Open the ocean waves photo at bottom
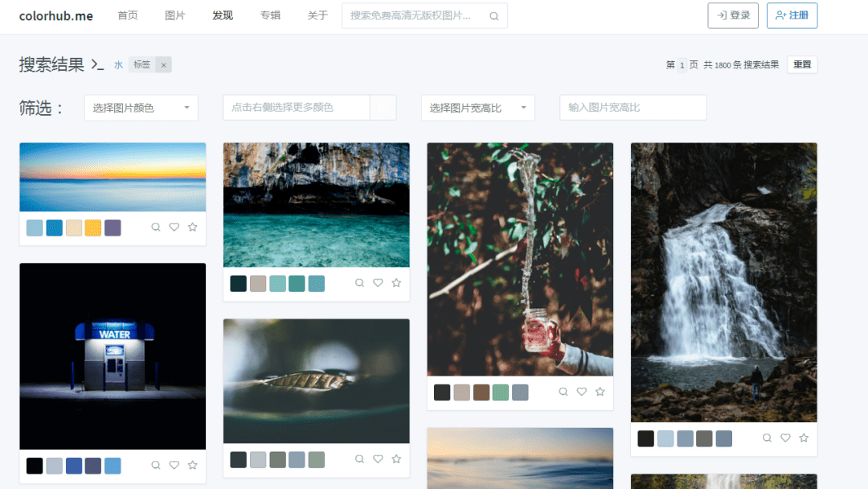Viewport: 868px width, 489px height. pos(520,458)
